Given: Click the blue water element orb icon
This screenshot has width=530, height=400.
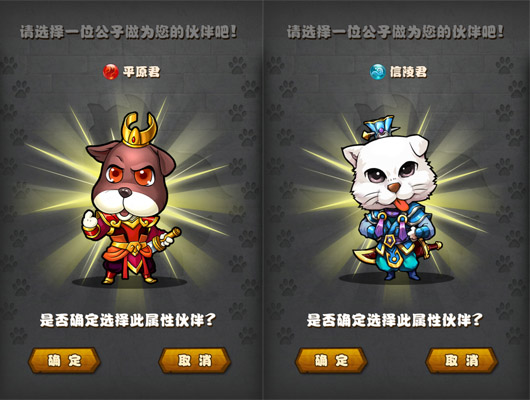Looking at the screenshot, I should 378,72.
